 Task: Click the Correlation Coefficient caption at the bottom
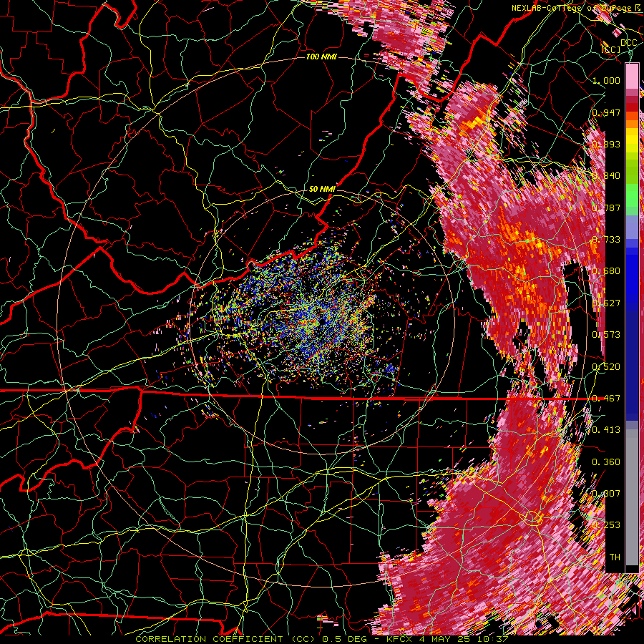(322, 639)
